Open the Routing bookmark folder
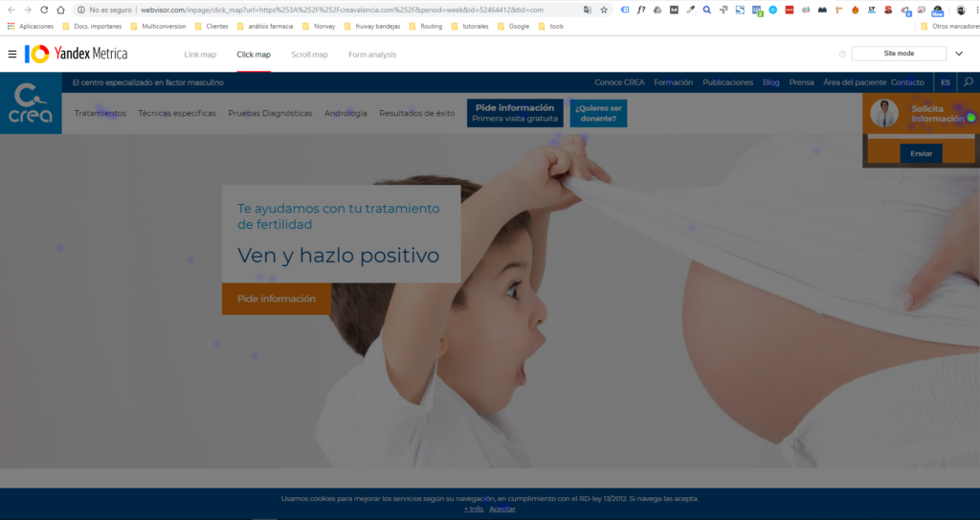This screenshot has height=520, width=980. coord(425,26)
